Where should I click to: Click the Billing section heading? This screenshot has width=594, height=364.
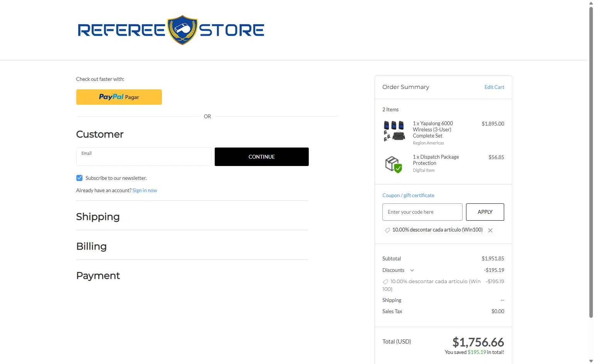click(x=91, y=247)
